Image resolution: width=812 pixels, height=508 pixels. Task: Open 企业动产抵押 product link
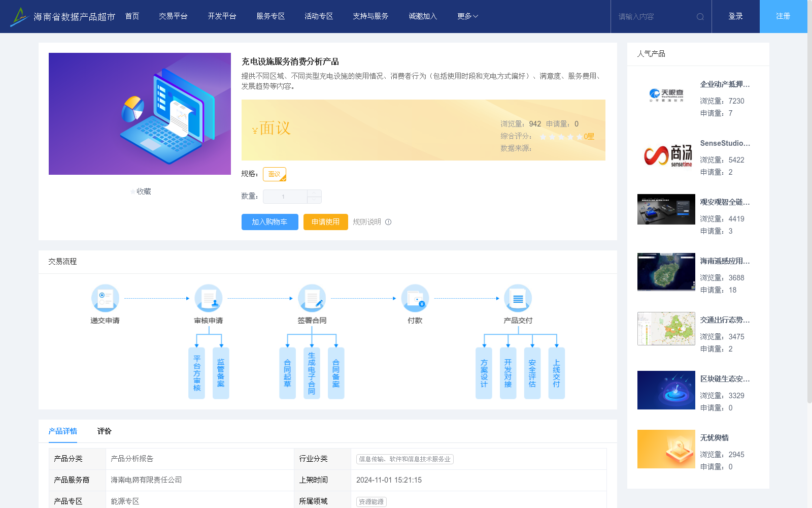(x=725, y=84)
